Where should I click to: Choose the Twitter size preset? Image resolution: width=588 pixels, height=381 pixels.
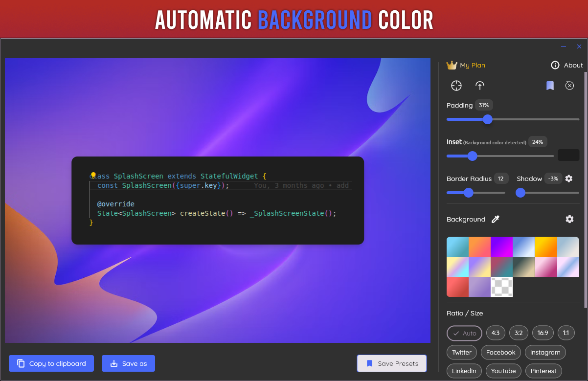click(x=462, y=352)
